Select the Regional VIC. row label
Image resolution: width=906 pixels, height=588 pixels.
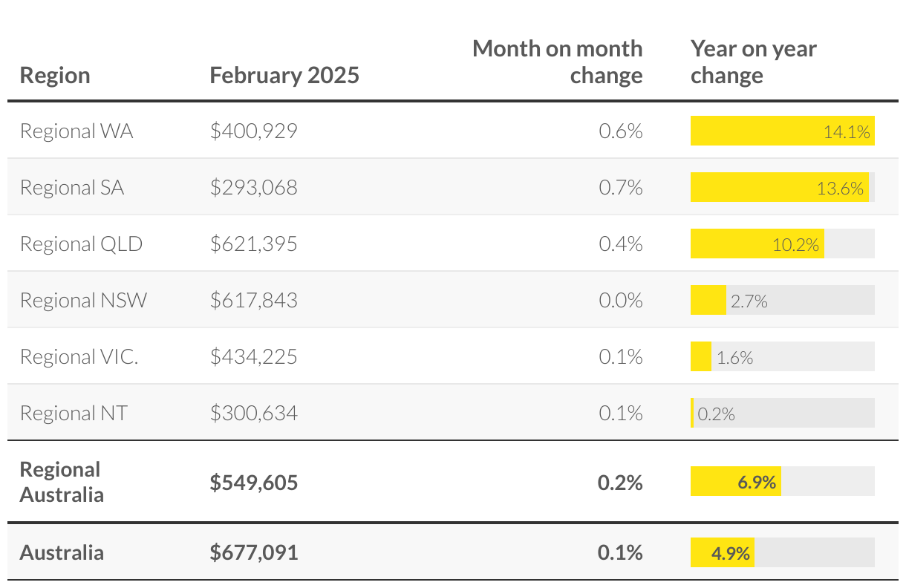coord(79,357)
